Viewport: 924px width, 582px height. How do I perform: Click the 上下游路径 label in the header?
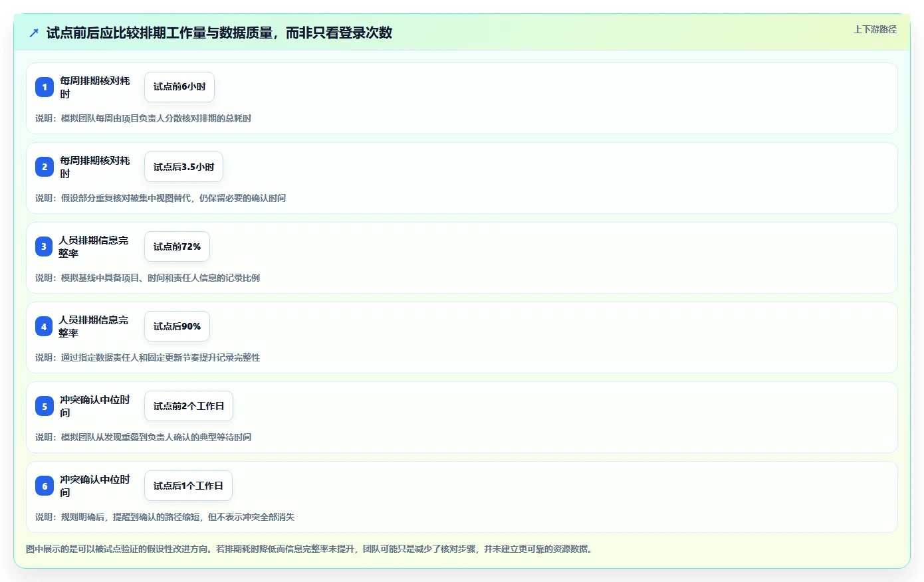click(x=875, y=29)
